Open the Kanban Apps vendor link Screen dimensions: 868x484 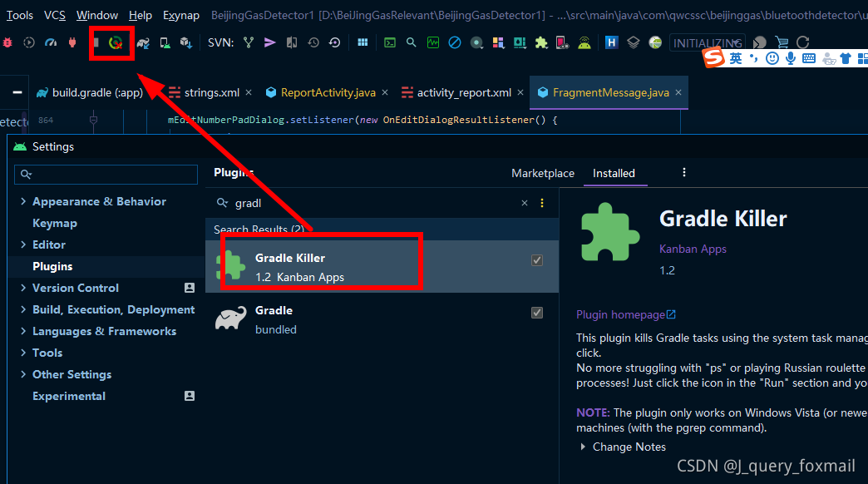point(693,249)
